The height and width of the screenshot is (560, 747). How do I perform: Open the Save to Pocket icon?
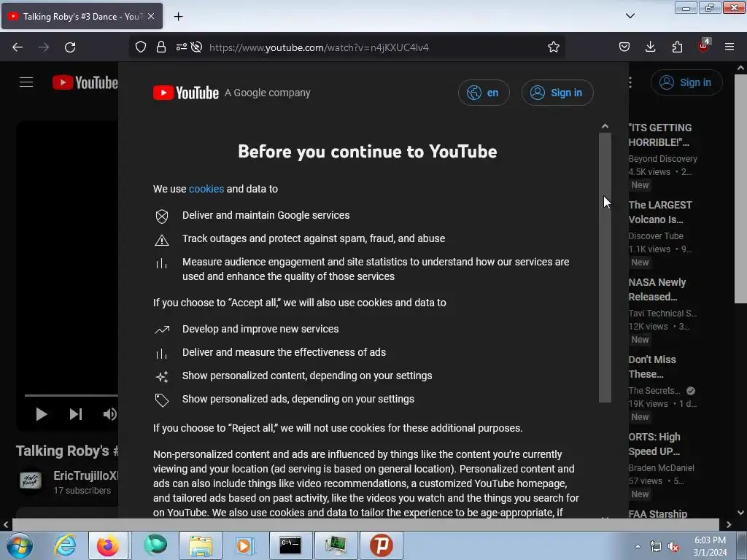(624, 47)
